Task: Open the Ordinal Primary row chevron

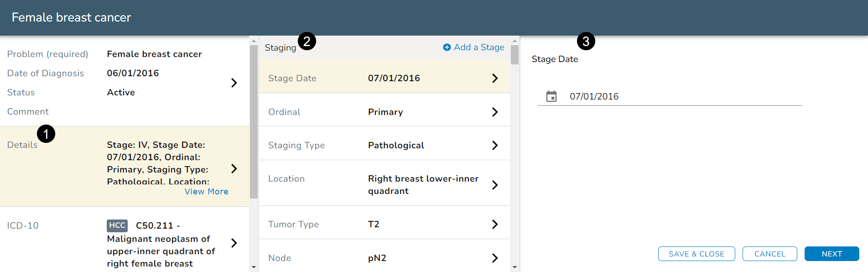Action: tap(495, 112)
